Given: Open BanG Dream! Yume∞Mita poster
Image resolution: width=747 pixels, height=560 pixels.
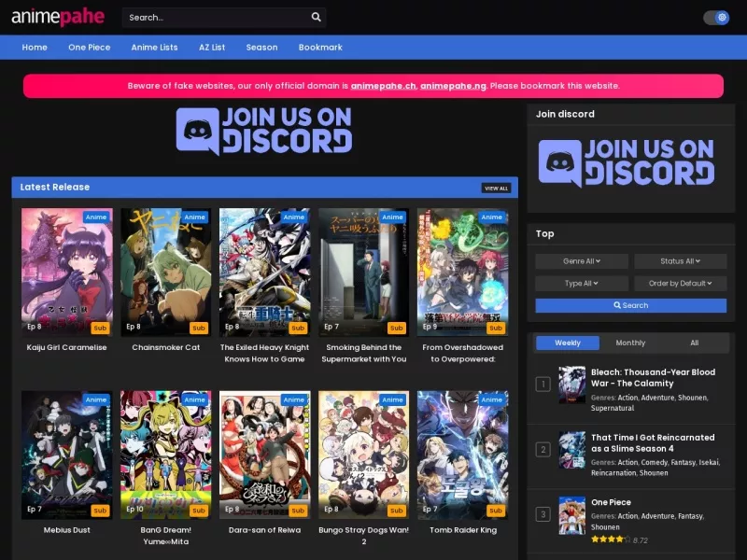Looking at the screenshot, I should [x=166, y=455].
